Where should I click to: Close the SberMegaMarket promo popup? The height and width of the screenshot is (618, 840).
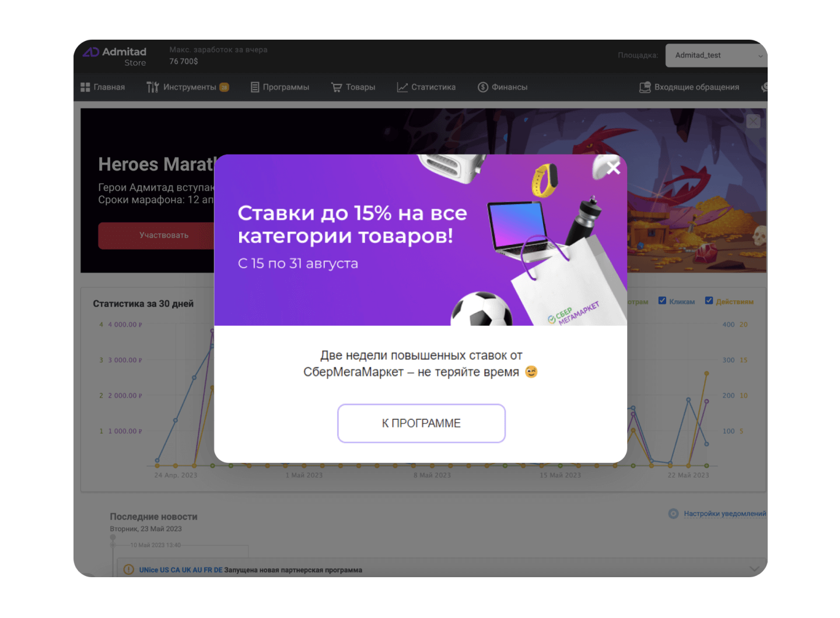[613, 168]
